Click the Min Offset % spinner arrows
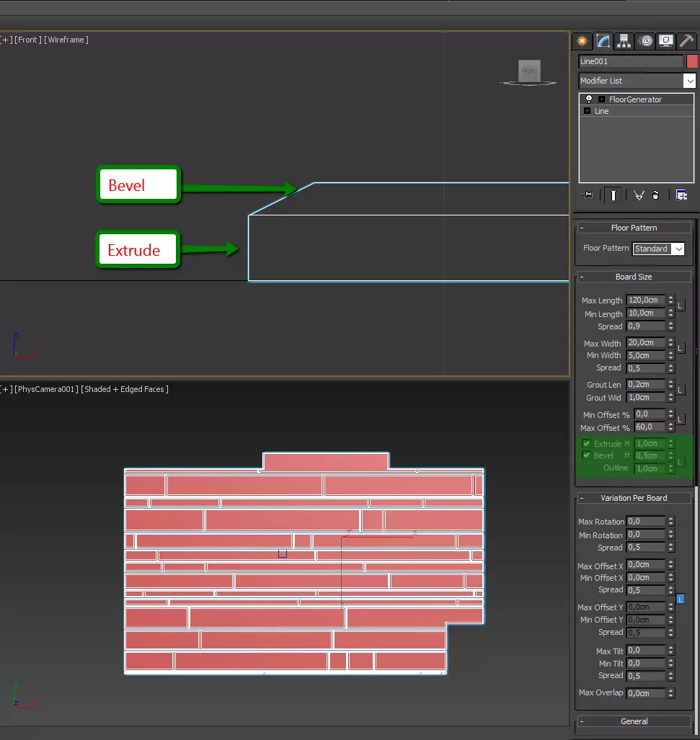The image size is (700, 740). 670,414
